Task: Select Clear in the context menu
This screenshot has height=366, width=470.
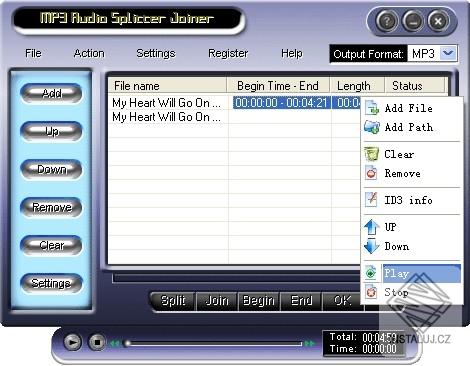Action: pos(412,154)
